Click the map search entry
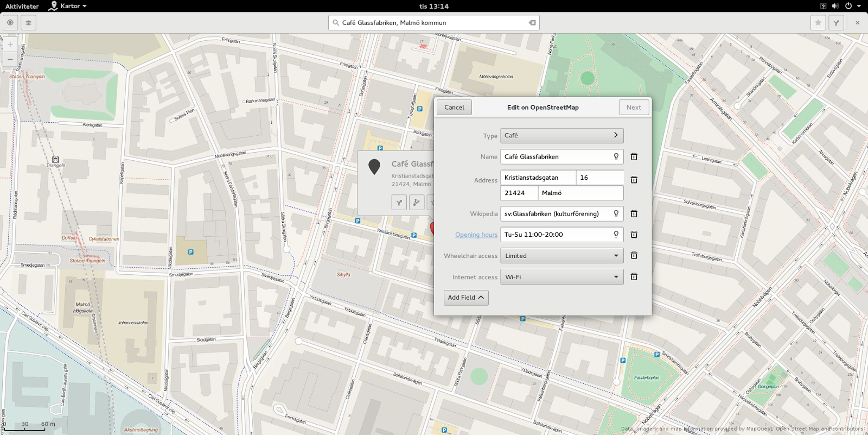Image resolution: width=868 pixels, height=435 pixels. 434,23
